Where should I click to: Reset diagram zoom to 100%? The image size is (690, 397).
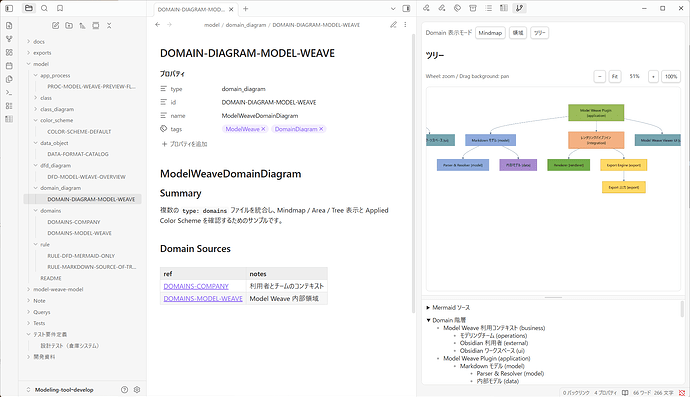pos(671,77)
